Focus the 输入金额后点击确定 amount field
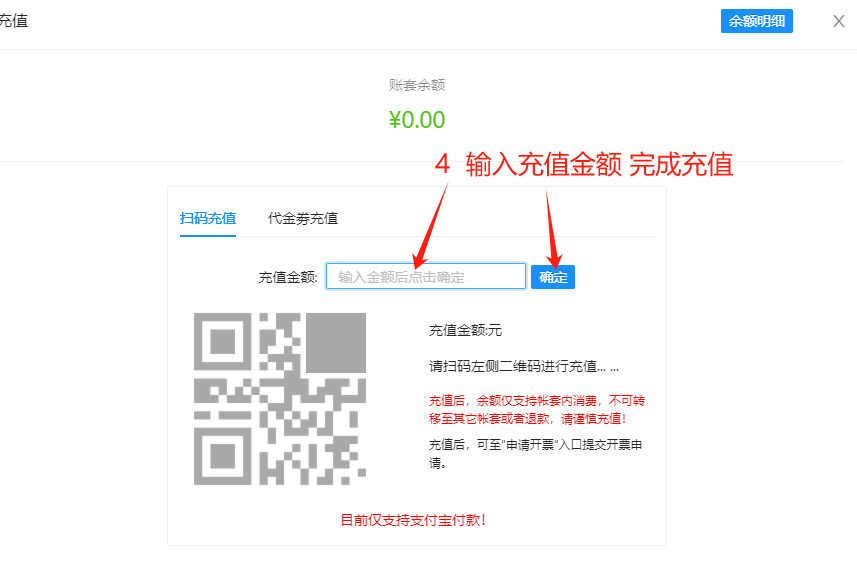This screenshot has width=857, height=571. (x=426, y=276)
